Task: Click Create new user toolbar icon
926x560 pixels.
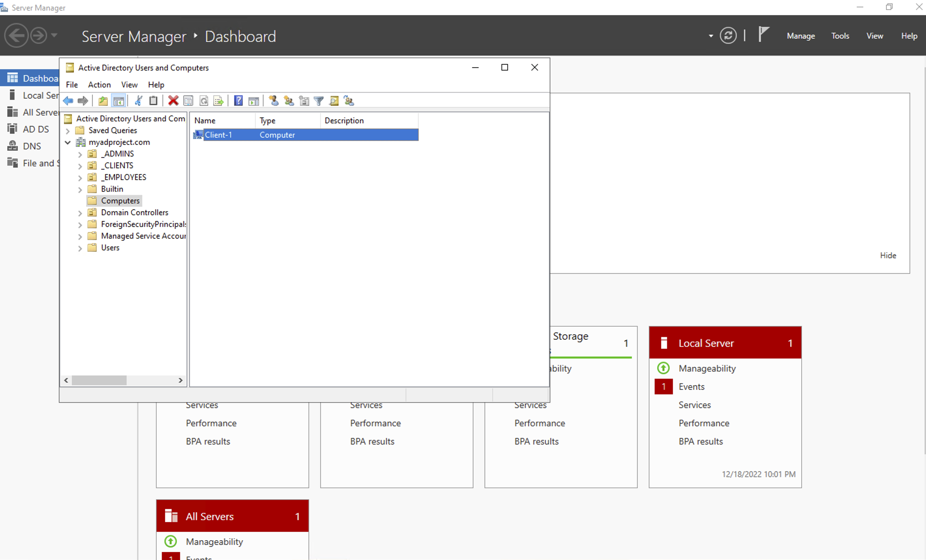Action: tap(274, 101)
